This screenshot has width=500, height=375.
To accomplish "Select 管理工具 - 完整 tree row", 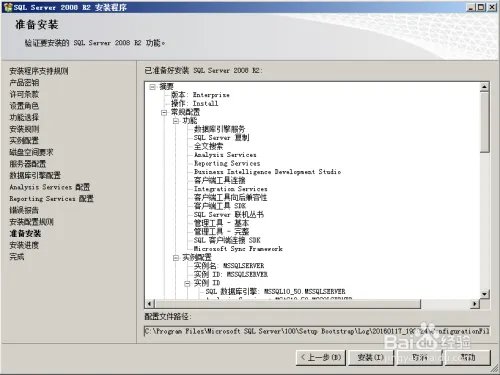I will (x=221, y=232).
